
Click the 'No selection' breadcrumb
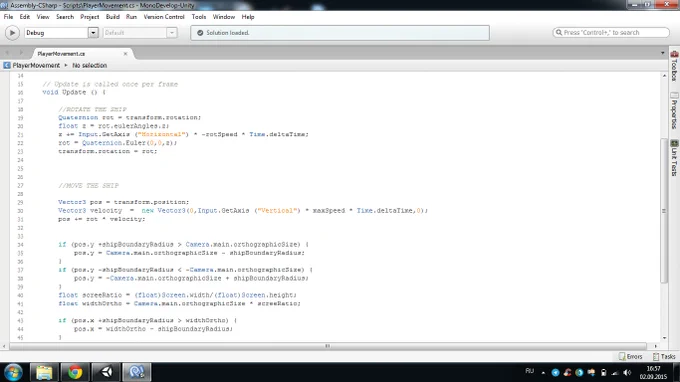pyautogui.click(x=89, y=65)
